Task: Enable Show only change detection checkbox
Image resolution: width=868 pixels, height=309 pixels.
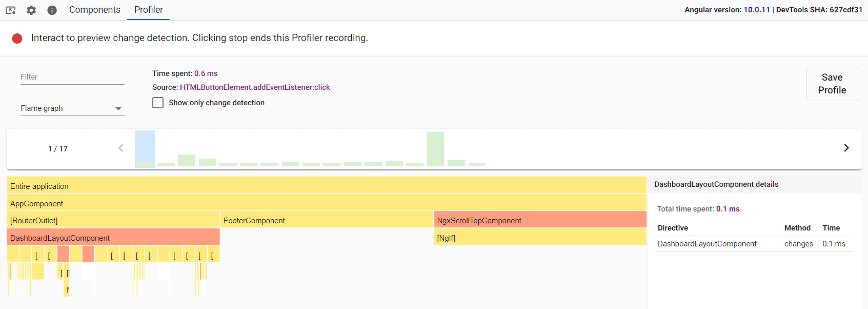Action: tap(158, 103)
